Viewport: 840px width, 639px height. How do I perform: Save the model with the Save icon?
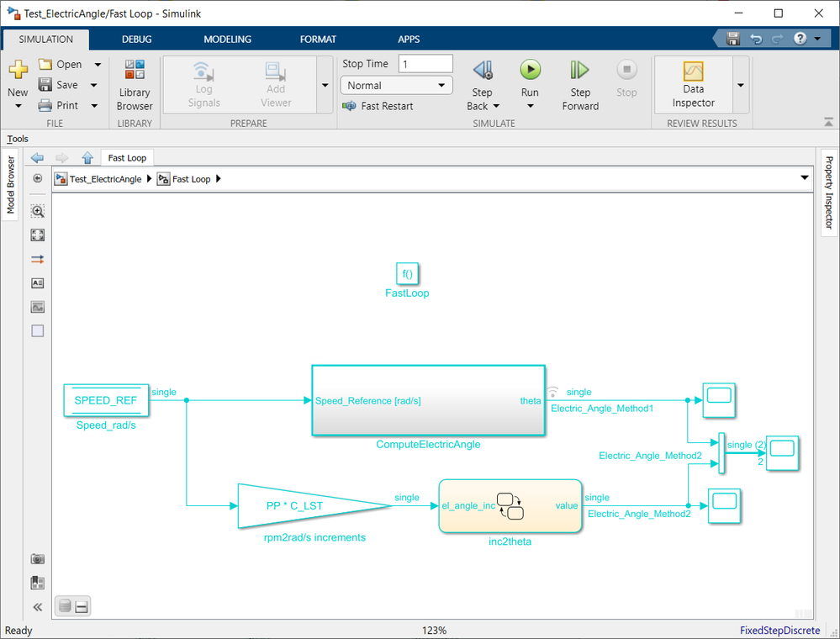point(45,85)
